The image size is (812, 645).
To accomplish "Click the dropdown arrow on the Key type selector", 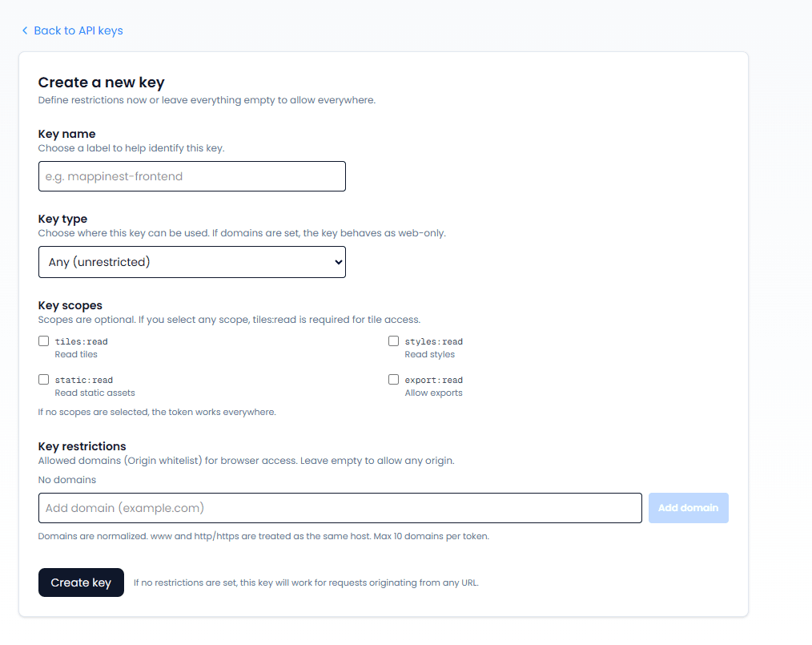I will tap(336, 261).
